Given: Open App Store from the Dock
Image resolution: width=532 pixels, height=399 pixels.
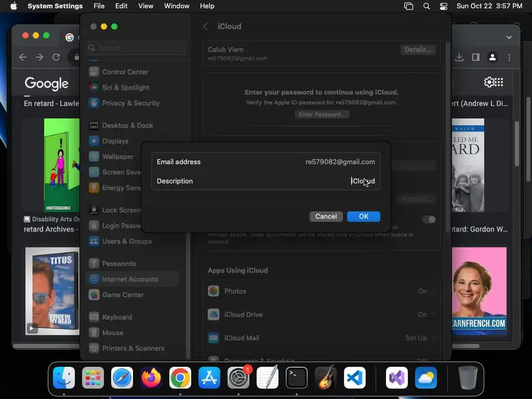Looking at the screenshot, I should pyautogui.click(x=209, y=378).
